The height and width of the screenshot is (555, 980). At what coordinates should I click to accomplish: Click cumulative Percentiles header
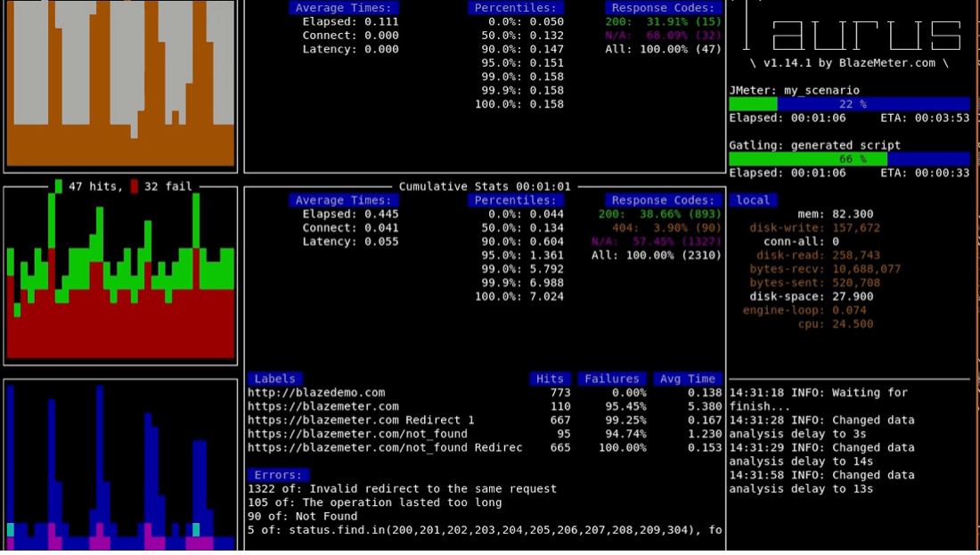tap(516, 200)
